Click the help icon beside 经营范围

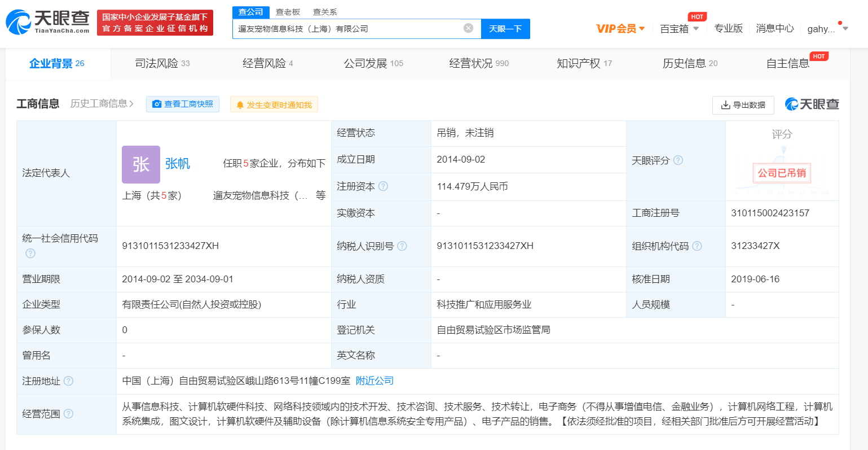[68, 414]
